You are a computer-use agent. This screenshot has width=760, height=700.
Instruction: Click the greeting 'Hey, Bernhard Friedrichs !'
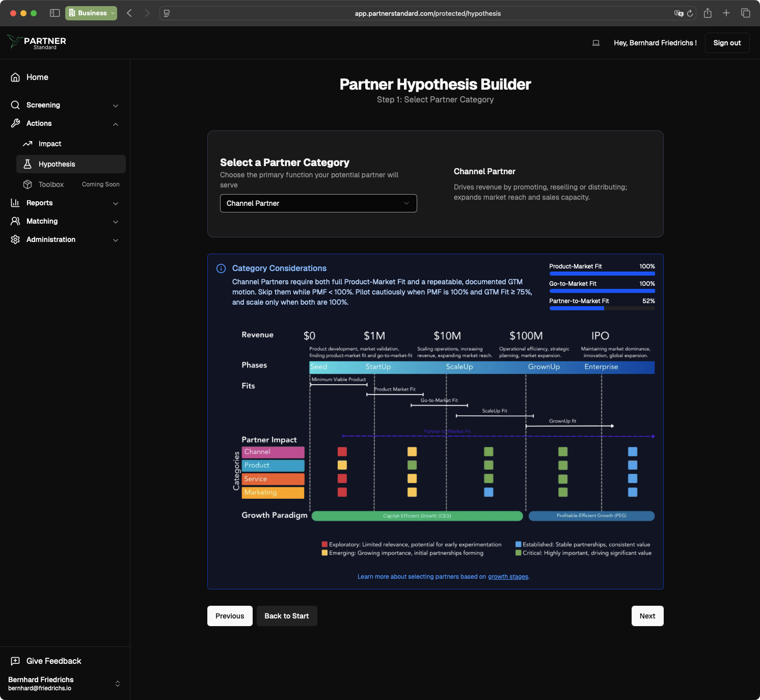click(655, 43)
